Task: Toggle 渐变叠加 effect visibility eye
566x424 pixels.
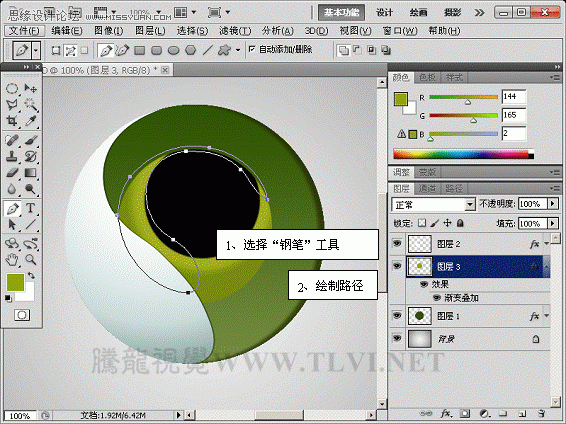Action: pyautogui.click(x=437, y=298)
